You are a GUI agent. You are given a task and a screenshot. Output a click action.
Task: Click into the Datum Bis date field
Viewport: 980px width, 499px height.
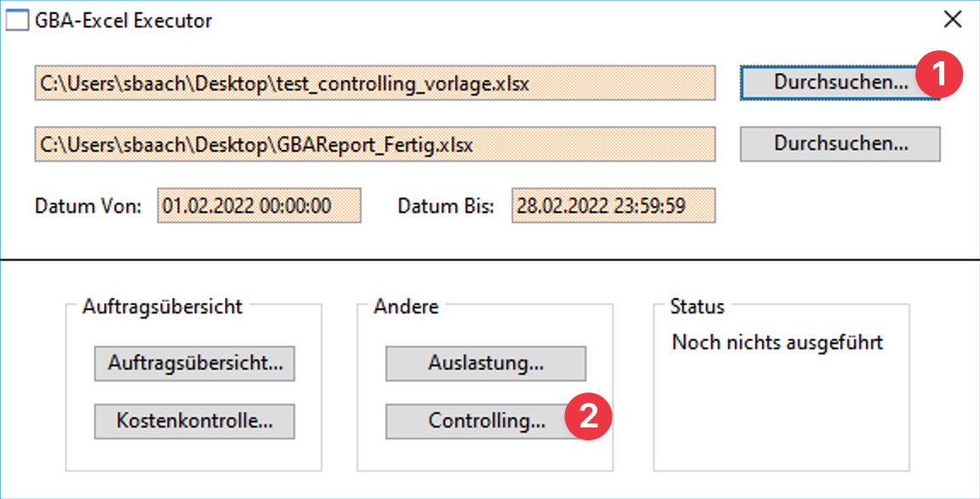[x=613, y=206]
